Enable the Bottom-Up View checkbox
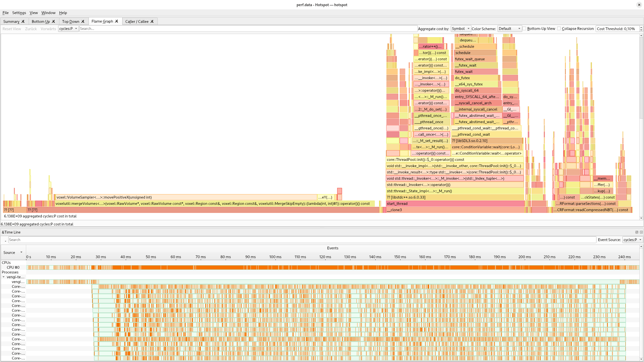Image resolution: width=644 pixels, height=362 pixels. point(525,28)
